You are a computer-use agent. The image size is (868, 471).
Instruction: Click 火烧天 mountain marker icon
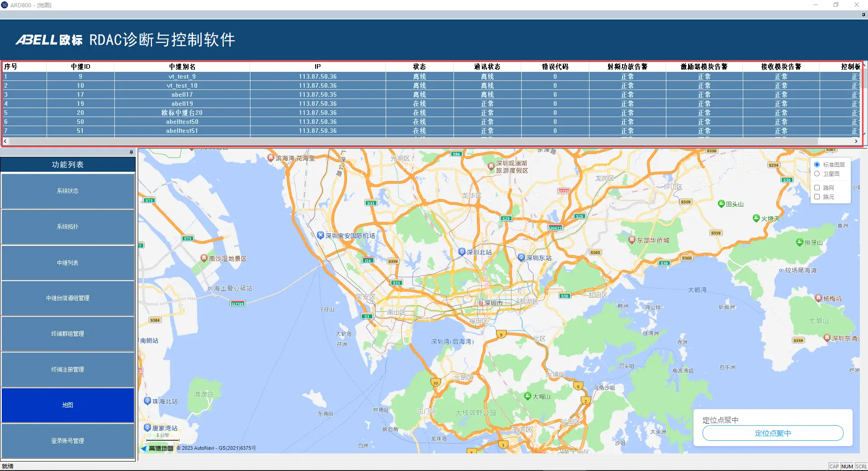[756, 218]
